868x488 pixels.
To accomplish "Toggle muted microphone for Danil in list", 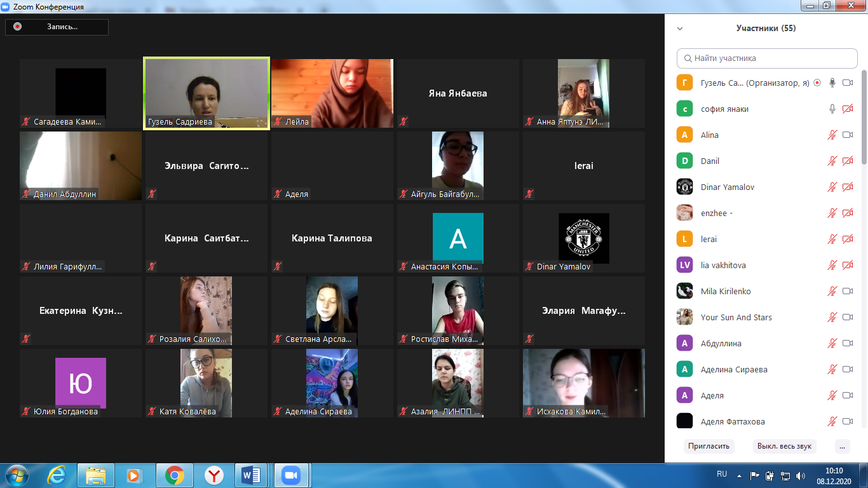I will [832, 161].
